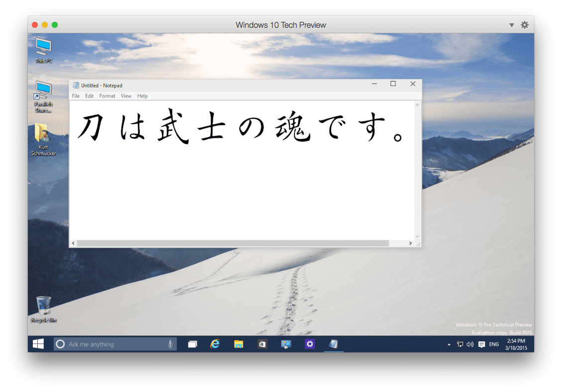The image size is (562, 392).
Task: Click the yellow minimize button of Parallels window
Action: pos(45,25)
